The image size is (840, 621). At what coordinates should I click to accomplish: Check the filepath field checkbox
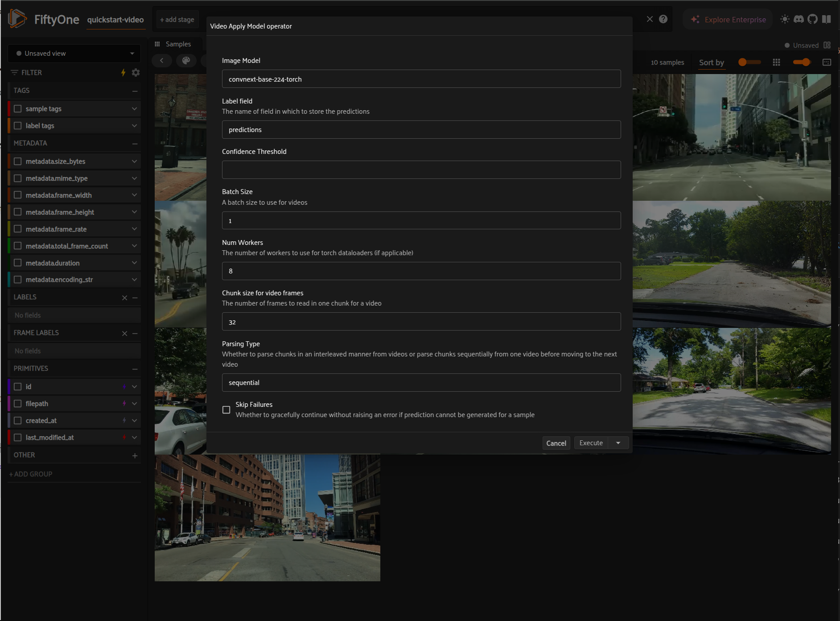point(18,404)
